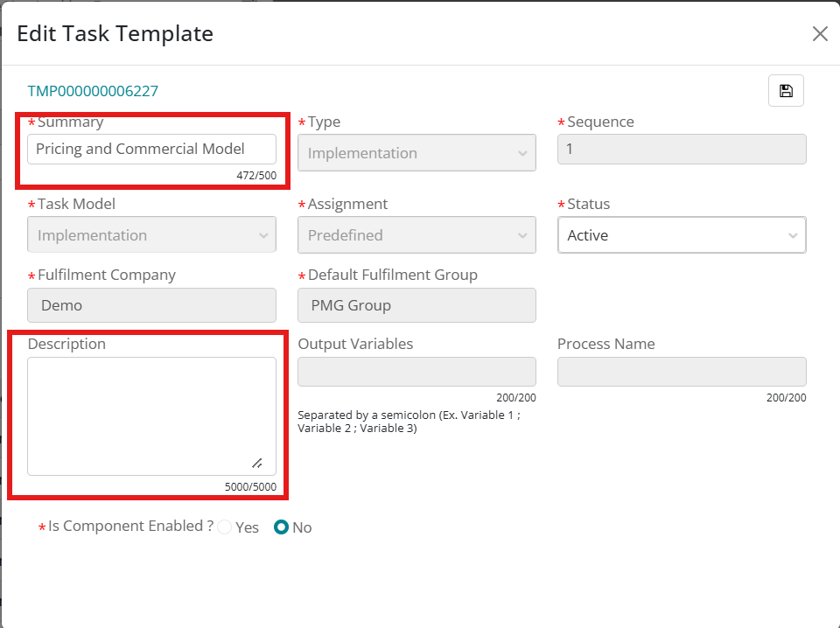Grab the Description resize handle
The image size is (840, 628).
pos(256,463)
